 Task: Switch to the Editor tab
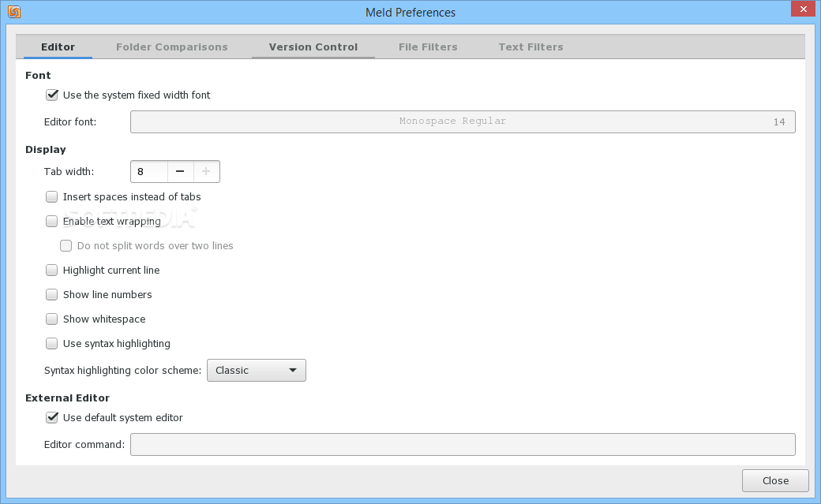click(x=58, y=47)
